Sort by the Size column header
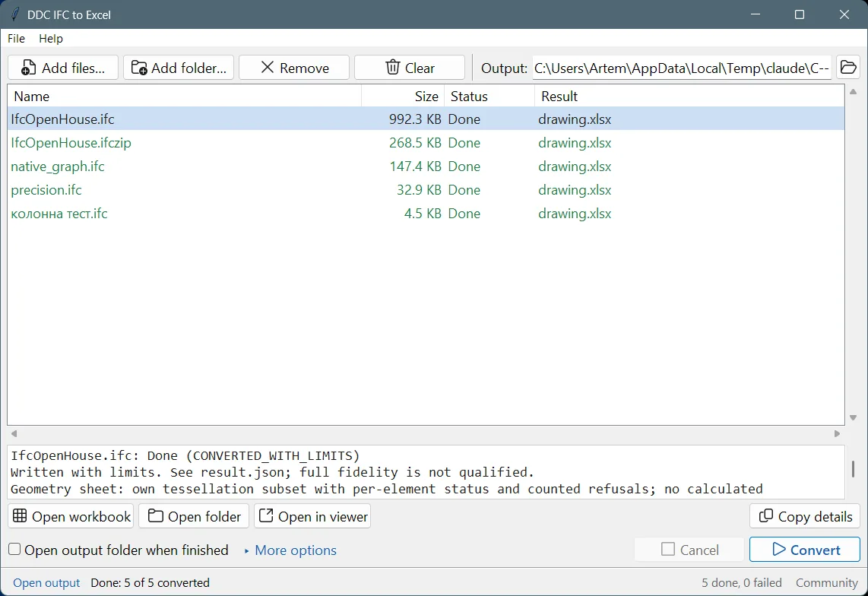The width and height of the screenshot is (868, 596). pyautogui.click(x=403, y=97)
